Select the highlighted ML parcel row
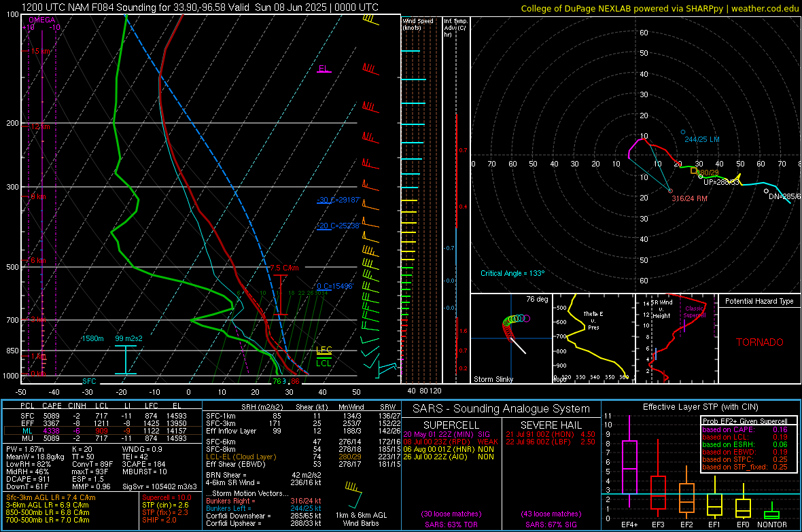802x532 pixels. tap(101, 431)
